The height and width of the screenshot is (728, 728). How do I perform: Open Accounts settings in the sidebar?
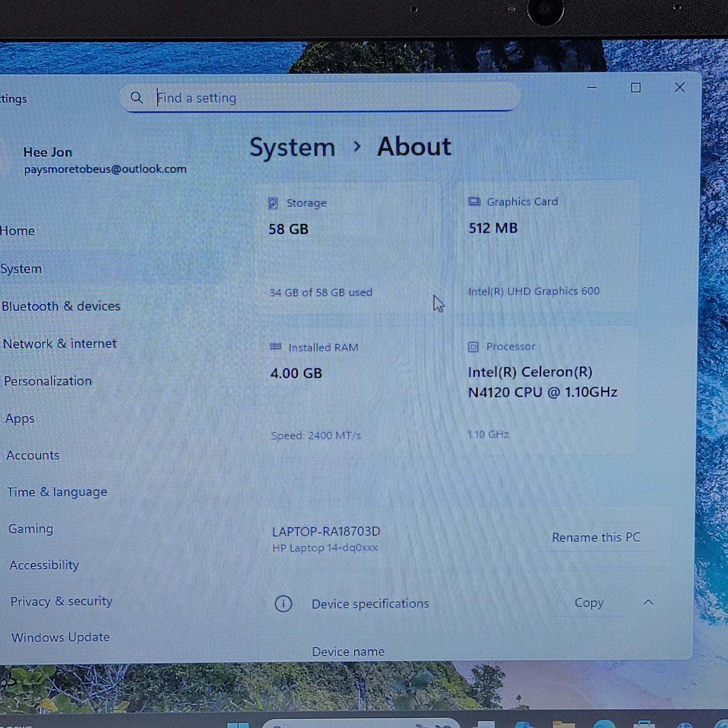(33, 455)
